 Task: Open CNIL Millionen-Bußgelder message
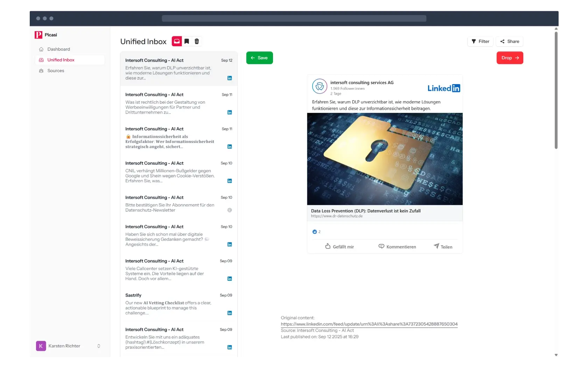coord(178,172)
